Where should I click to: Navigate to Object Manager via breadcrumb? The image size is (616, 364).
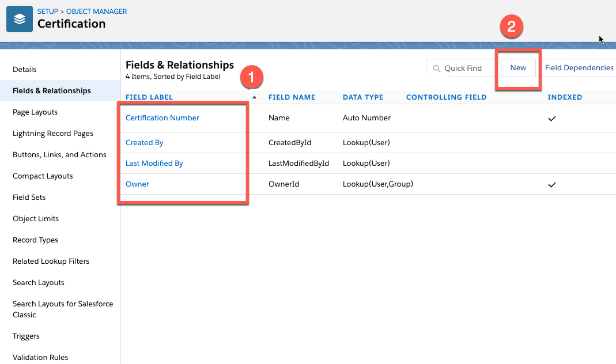(x=96, y=10)
